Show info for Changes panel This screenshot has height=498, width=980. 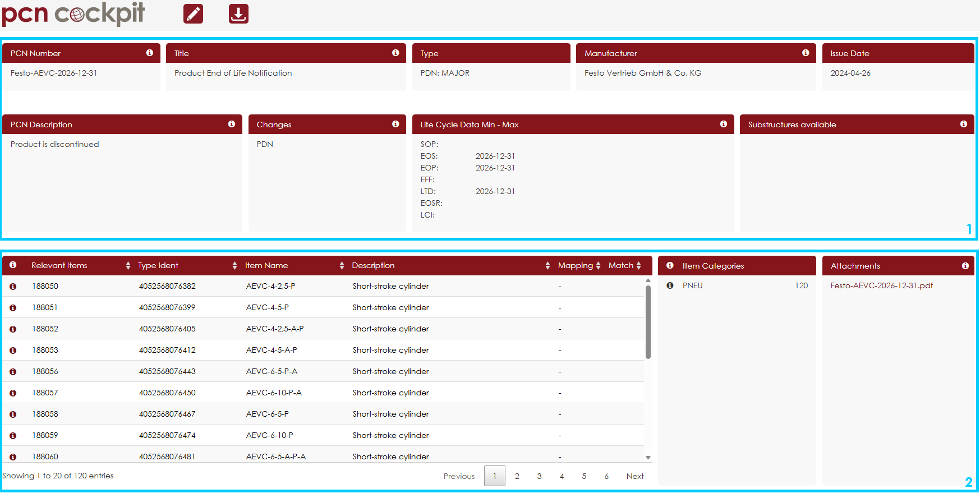point(395,124)
